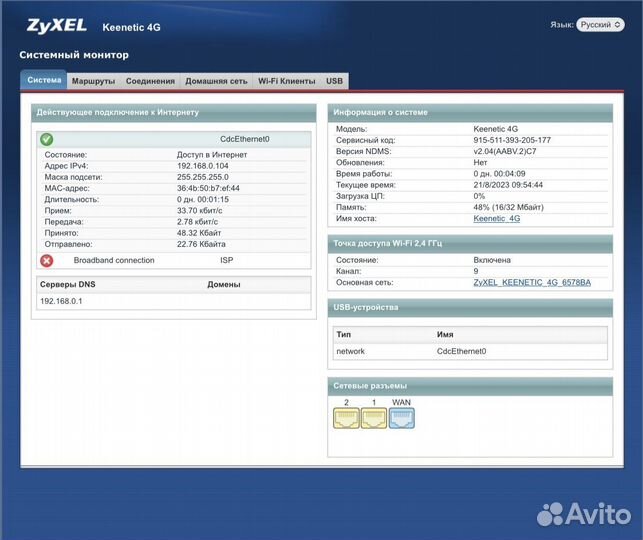The height and width of the screenshot is (540, 643).
Task: Select the USB tab
Action: click(334, 81)
